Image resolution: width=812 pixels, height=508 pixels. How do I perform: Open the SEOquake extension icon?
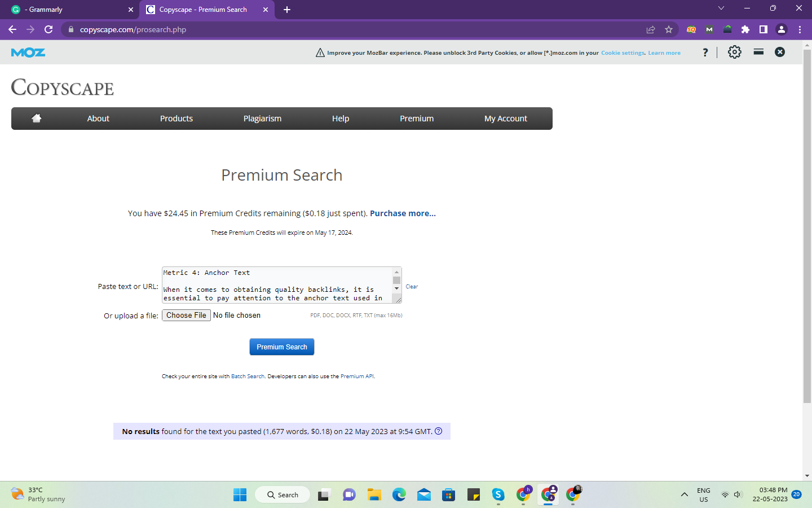tap(691, 29)
